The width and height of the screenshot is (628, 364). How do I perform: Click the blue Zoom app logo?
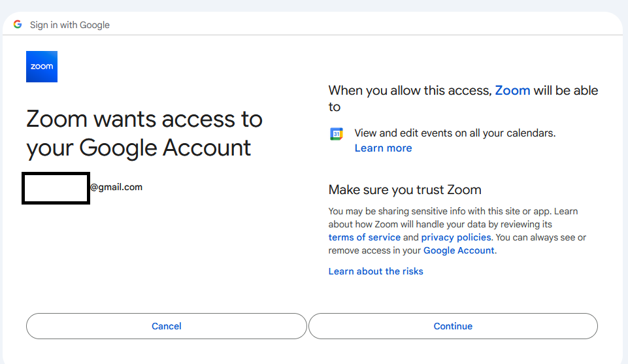(x=42, y=67)
